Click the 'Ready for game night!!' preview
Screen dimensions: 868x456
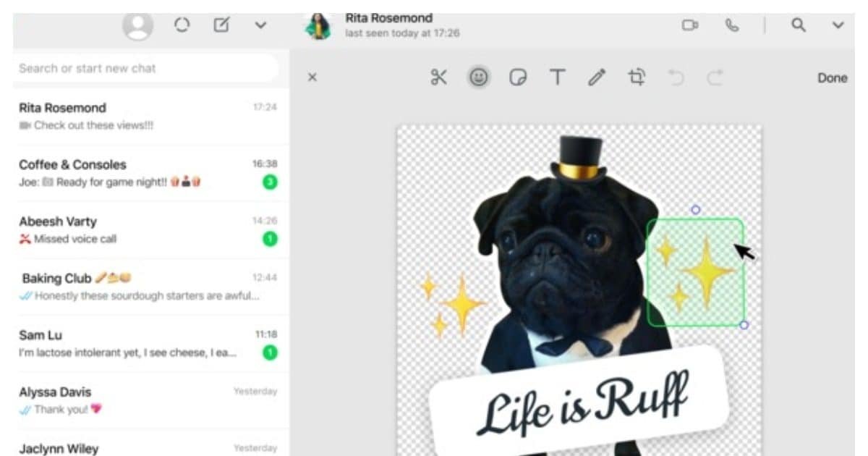(110, 182)
